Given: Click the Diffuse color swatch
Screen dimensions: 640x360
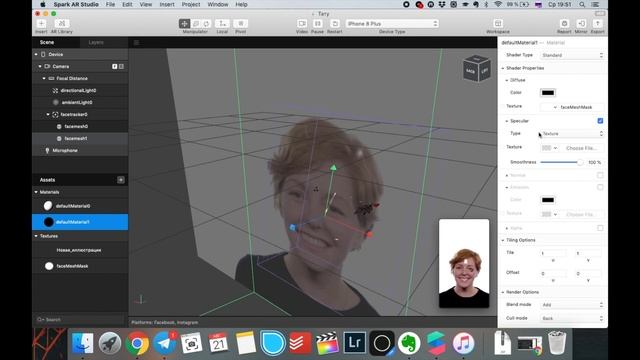Looking at the screenshot, I should click(x=548, y=93).
